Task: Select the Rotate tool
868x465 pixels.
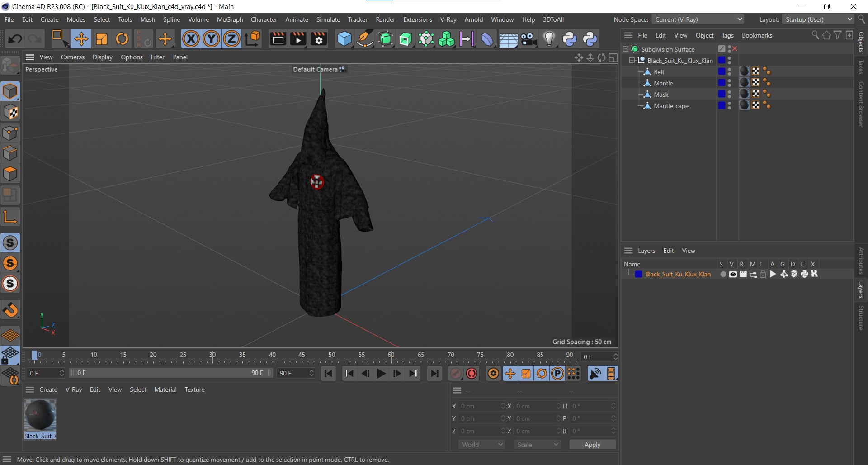Action: pos(122,39)
